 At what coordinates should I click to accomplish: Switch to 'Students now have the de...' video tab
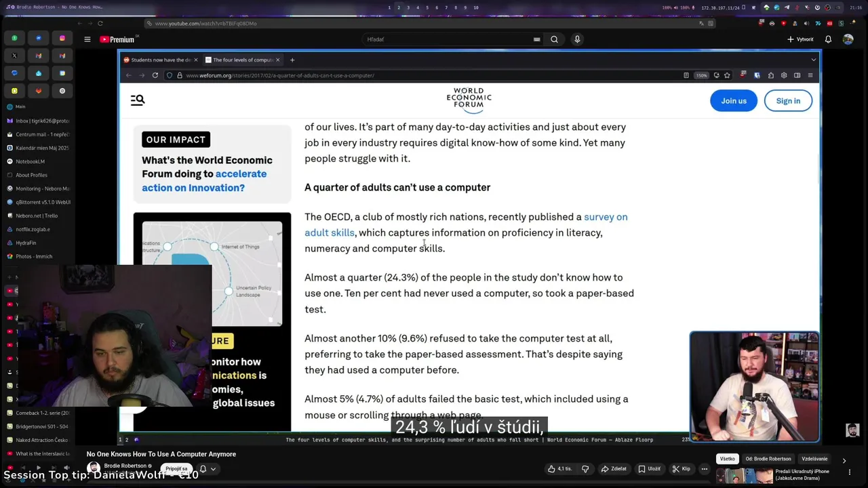tap(160, 60)
